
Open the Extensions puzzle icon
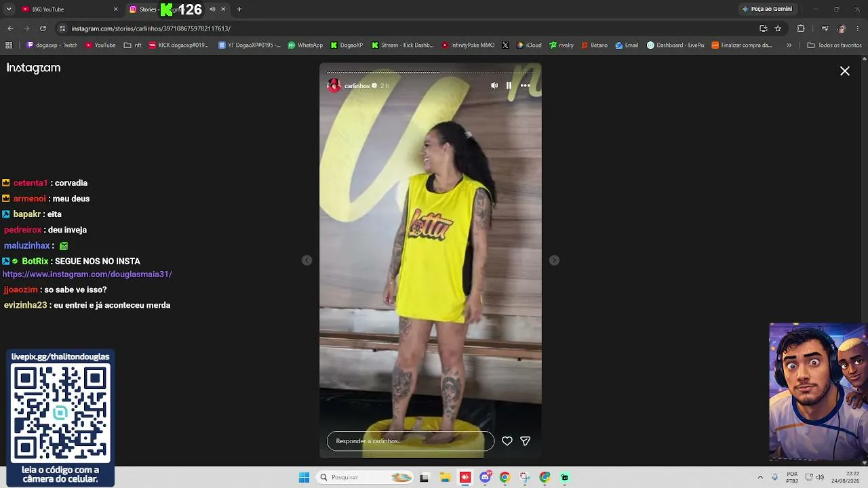tap(801, 28)
